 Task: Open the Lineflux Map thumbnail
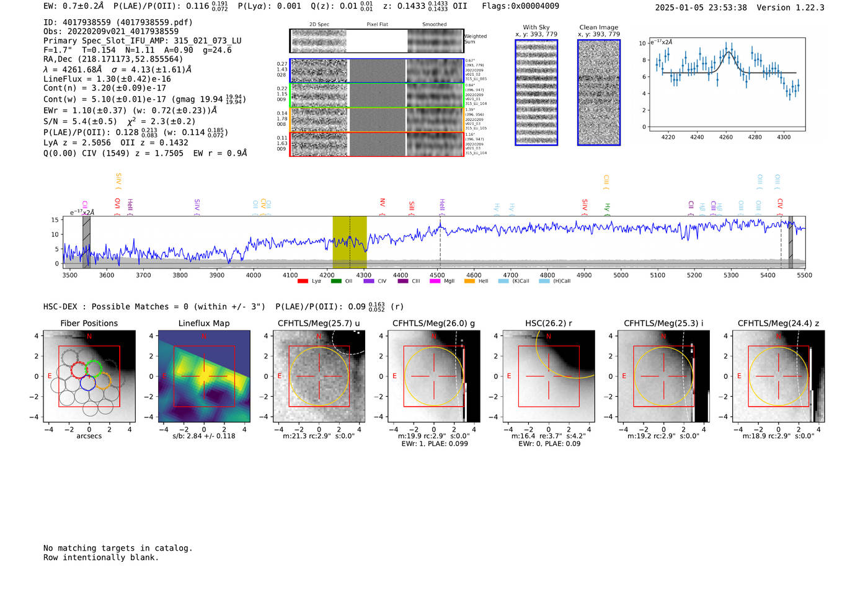204,376
